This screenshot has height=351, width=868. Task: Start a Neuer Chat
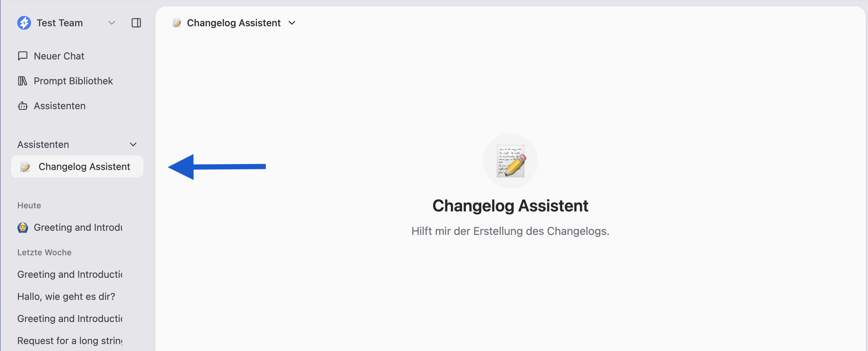pyautogui.click(x=59, y=56)
